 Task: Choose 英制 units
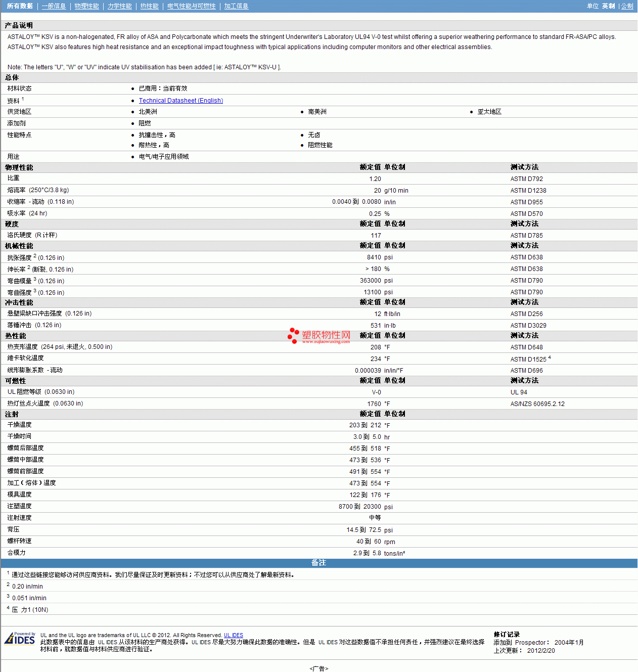point(609,6)
